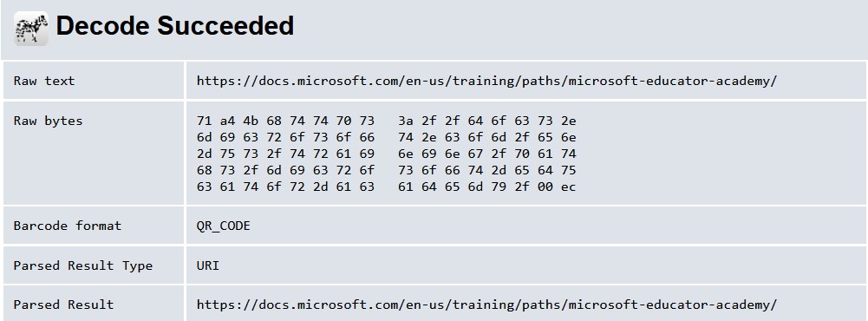Select the Parsed Result Type label

point(83,265)
